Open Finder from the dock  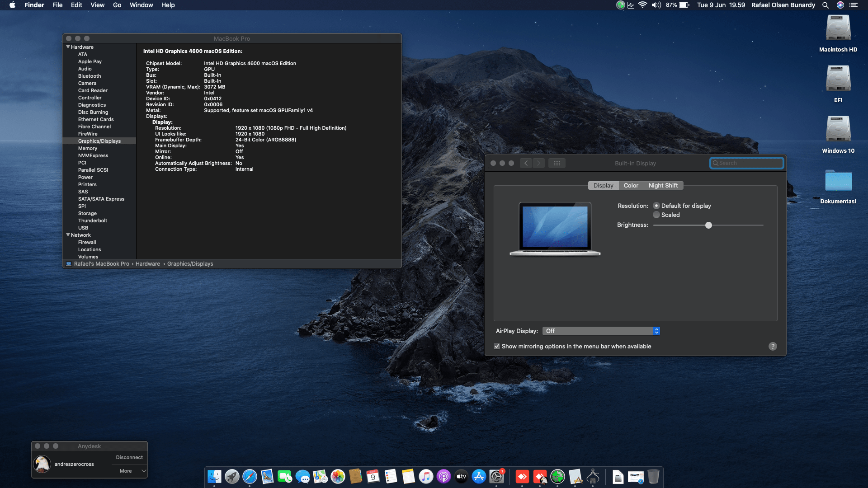pyautogui.click(x=214, y=476)
